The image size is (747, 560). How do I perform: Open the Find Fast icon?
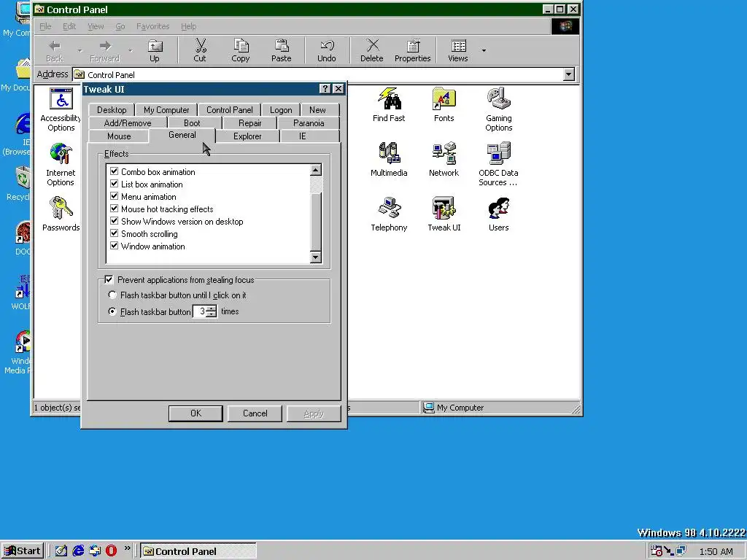click(x=389, y=105)
